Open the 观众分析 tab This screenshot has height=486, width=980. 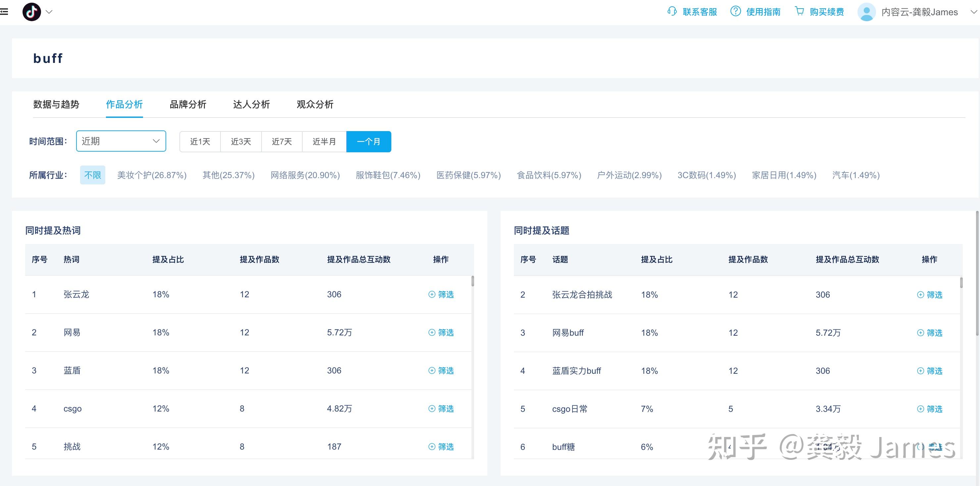(314, 105)
